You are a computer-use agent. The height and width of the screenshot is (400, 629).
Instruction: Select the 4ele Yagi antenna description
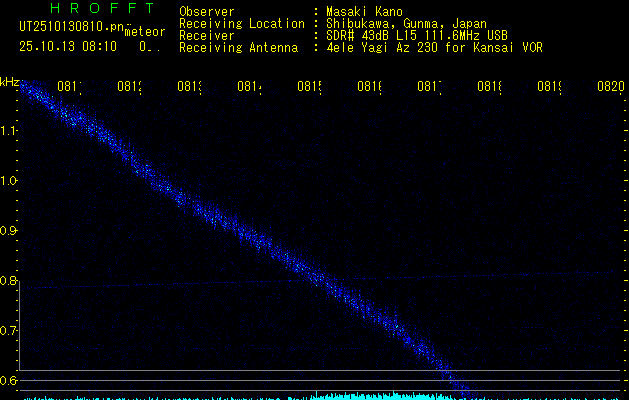434,47
